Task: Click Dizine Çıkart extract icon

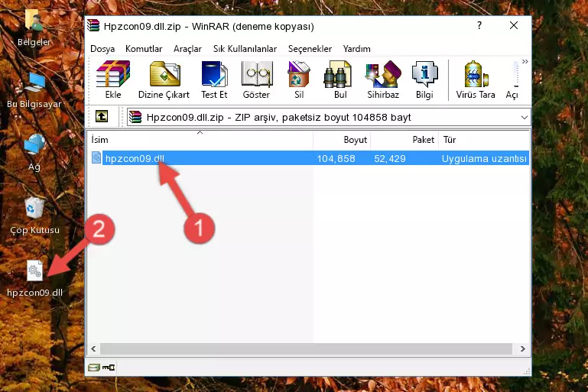Action: [164, 79]
